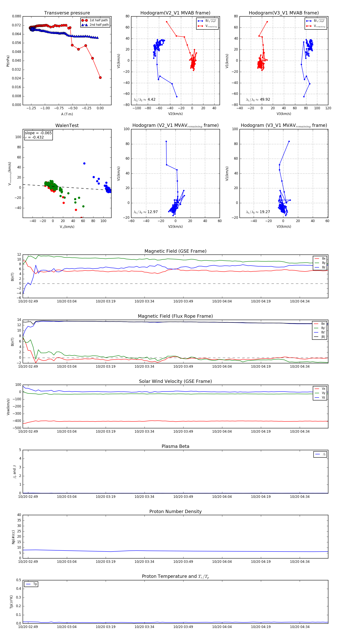Click the 'V_A(km/s)' x-axis label in WalenTest
Viewport: 351px width, 644px height.
67,227
